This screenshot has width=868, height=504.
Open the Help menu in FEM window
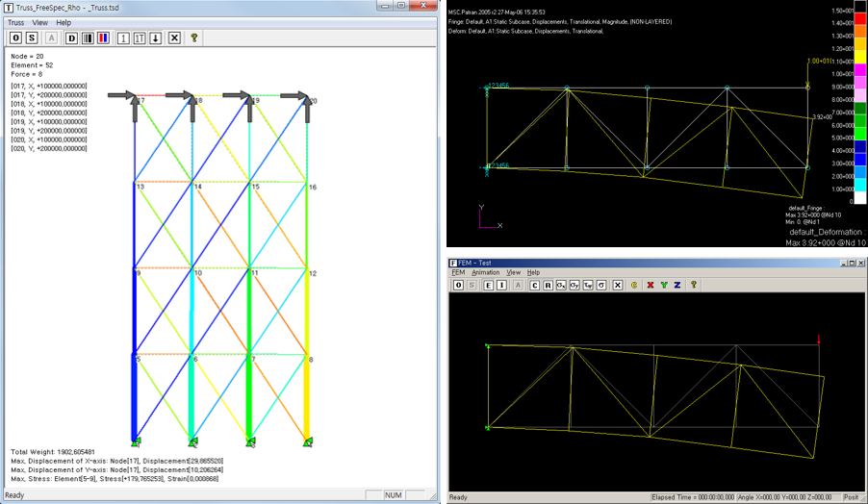click(533, 273)
